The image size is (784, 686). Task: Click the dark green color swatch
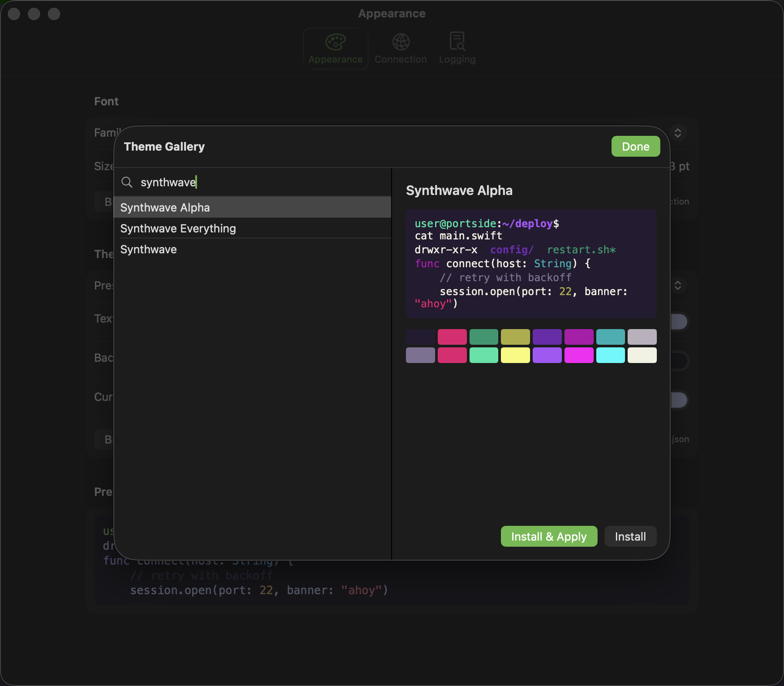484,337
